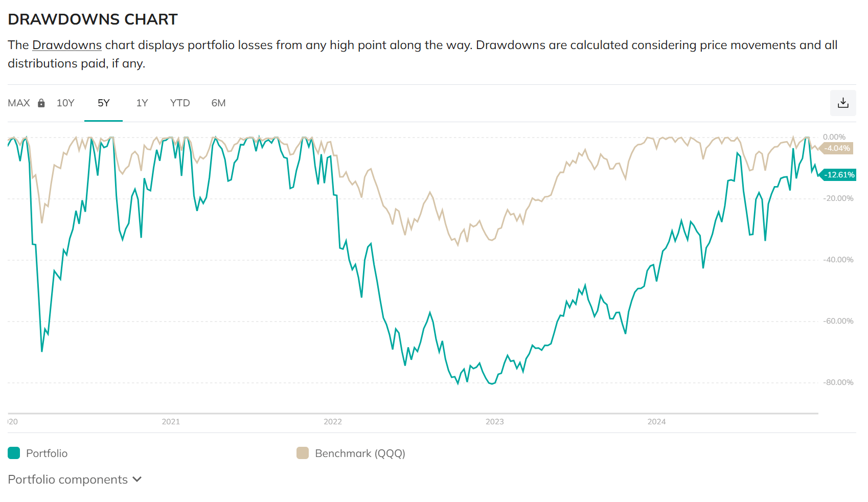Click the 2023 label on the time axis
The image size is (868, 502).
click(x=495, y=422)
